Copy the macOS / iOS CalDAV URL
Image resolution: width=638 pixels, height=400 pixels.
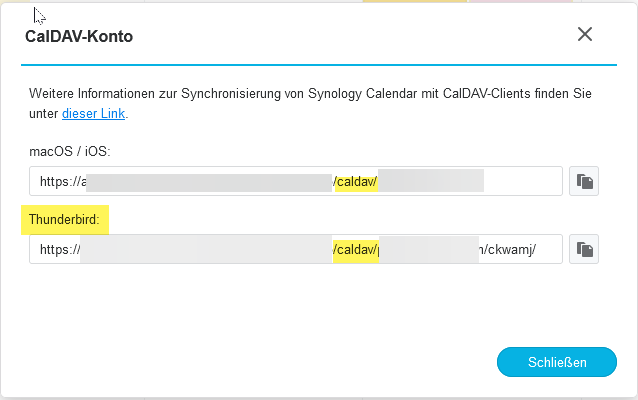pyautogui.click(x=584, y=181)
